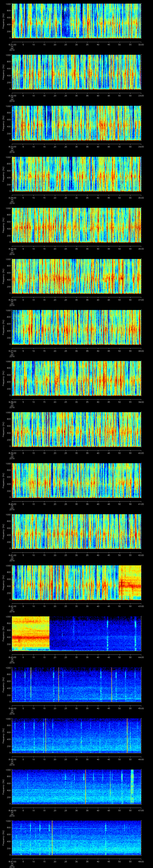Select the spectrogram panel starting at 8:34:00

click(77, 174)
